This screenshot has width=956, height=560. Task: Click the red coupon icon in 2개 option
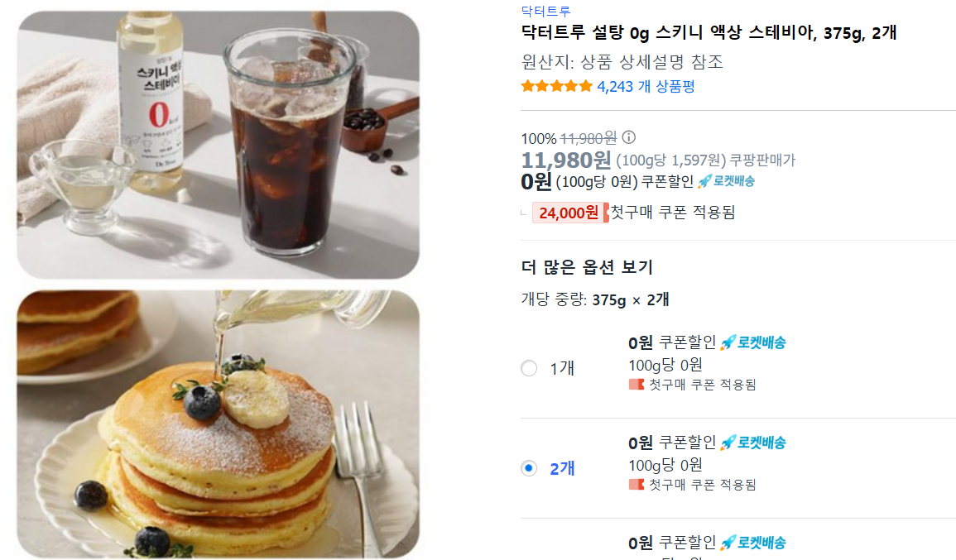(x=637, y=485)
